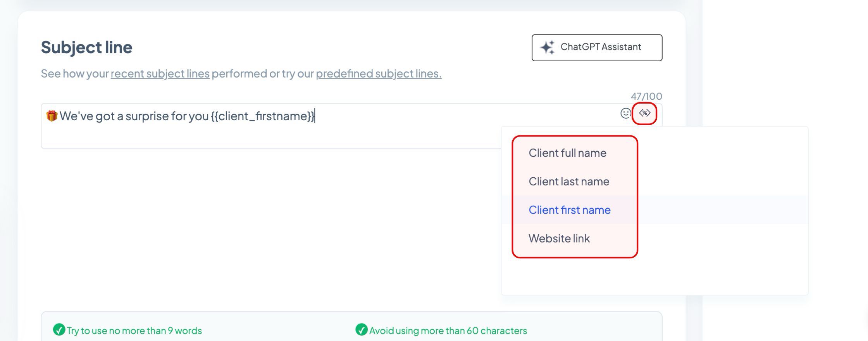Click the Subject line heading
This screenshot has height=341, width=868.
pos(86,47)
